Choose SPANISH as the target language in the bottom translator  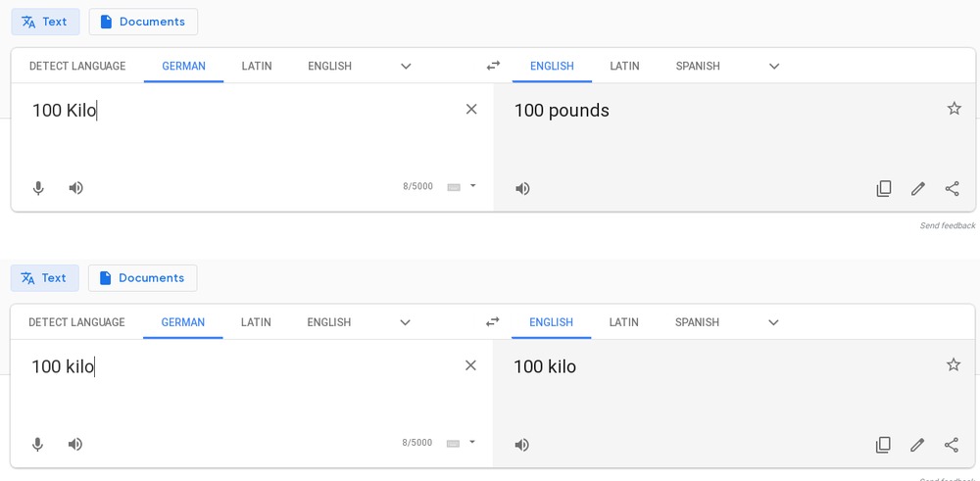(x=697, y=322)
